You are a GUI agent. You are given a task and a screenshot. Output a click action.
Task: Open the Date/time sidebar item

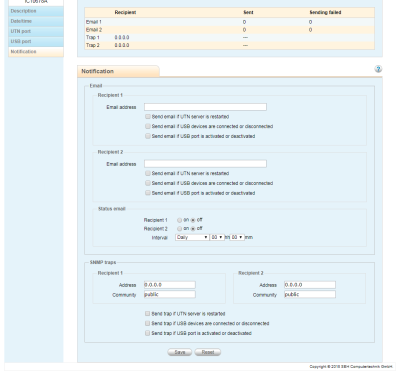[36, 21]
